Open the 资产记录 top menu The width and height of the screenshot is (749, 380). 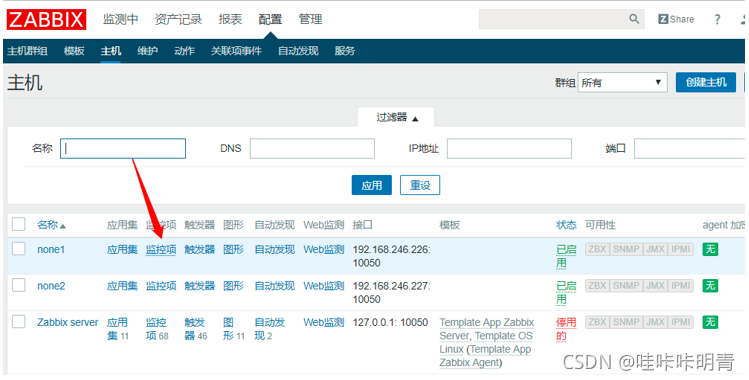point(178,20)
